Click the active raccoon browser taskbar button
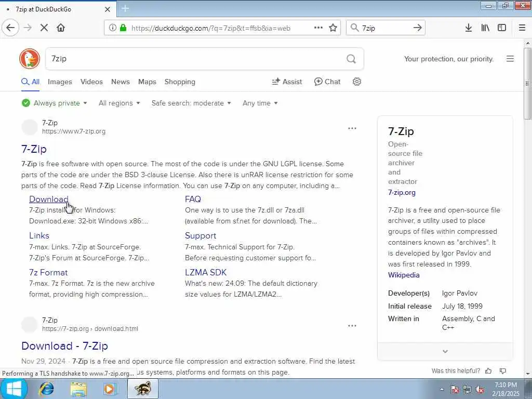The image size is (532, 399). pyautogui.click(x=142, y=389)
